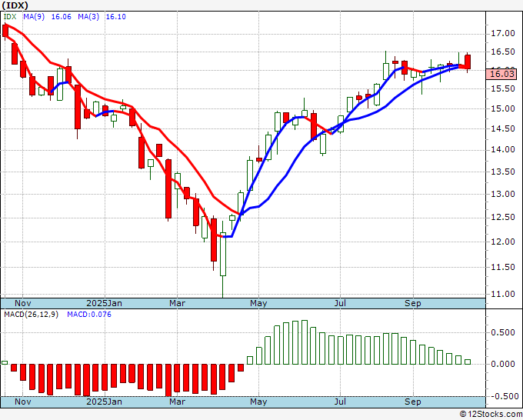The width and height of the screenshot is (523, 420).
Task: Click the MA(9) legend label
Action: pos(34,17)
